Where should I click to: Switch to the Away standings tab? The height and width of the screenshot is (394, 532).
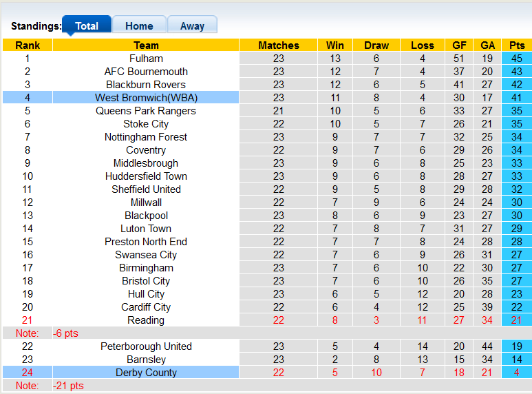click(192, 26)
